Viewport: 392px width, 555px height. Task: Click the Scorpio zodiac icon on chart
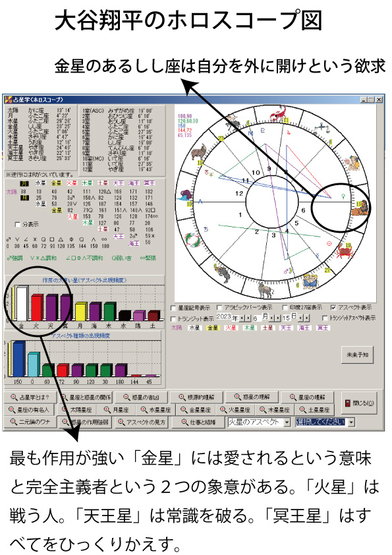coord(276,115)
